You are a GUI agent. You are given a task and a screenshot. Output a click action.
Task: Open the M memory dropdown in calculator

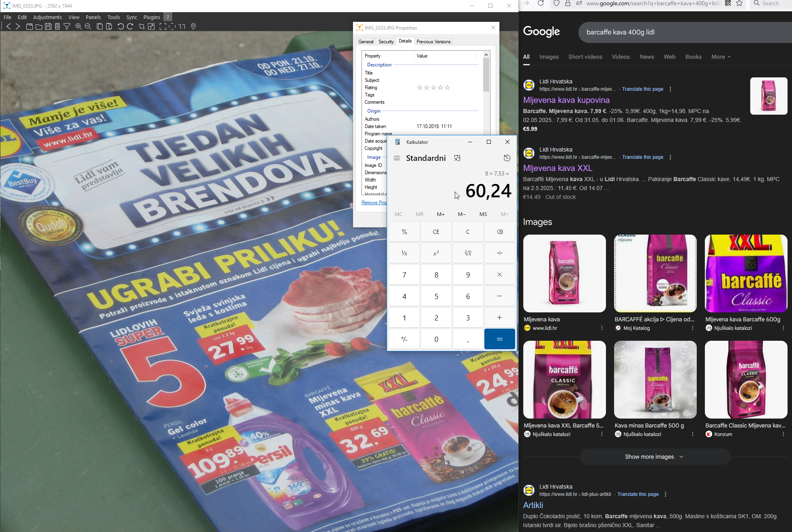pyautogui.click(x=505, y=214)
